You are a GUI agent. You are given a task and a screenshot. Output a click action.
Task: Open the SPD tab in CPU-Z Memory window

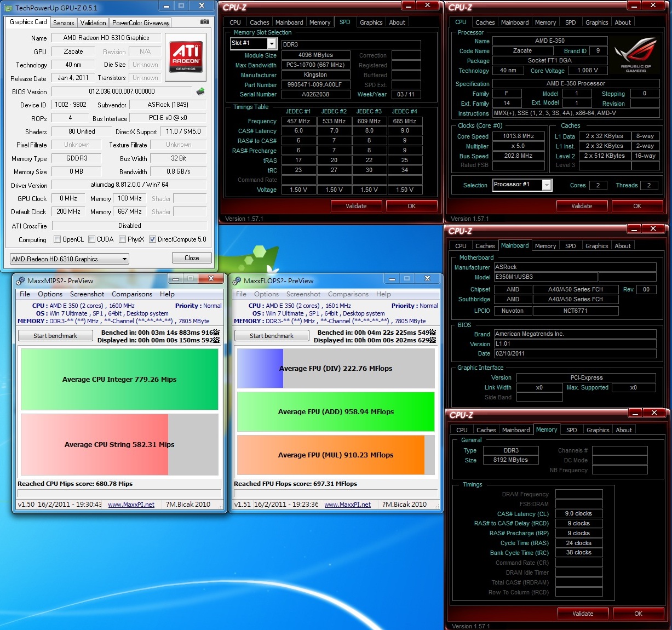click(x=572, y=430)
